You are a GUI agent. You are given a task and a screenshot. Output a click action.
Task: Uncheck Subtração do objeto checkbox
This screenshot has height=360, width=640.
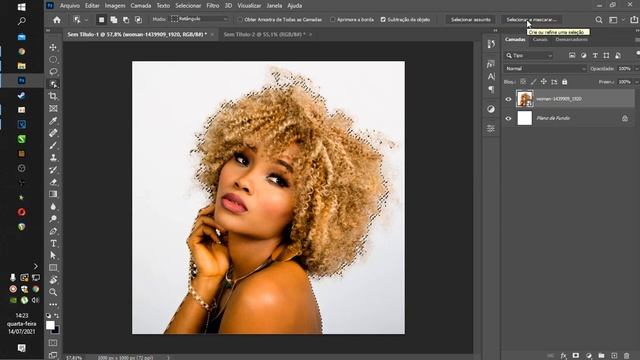tap(383, 20)
